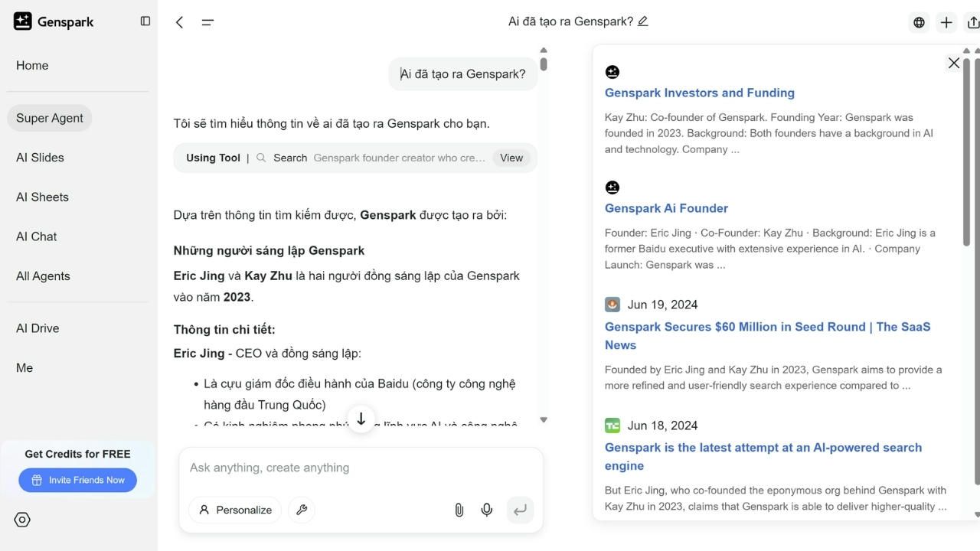Viewport: 980px width, 551px height.
Task: Click the 'Jun 18, 2024' date
Action: pos(662,425)
